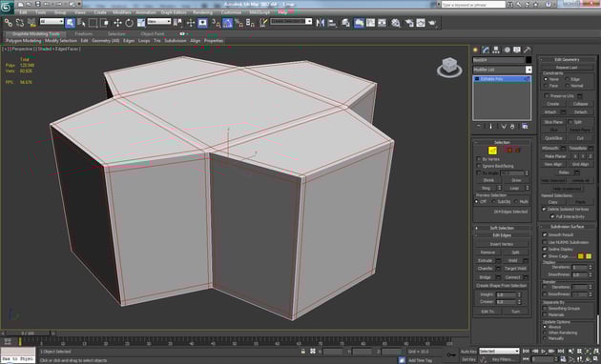Open the 3ds Max application logo menu
Image resolution: width=601 pixels, height=364 pixels.
(7, 7)
